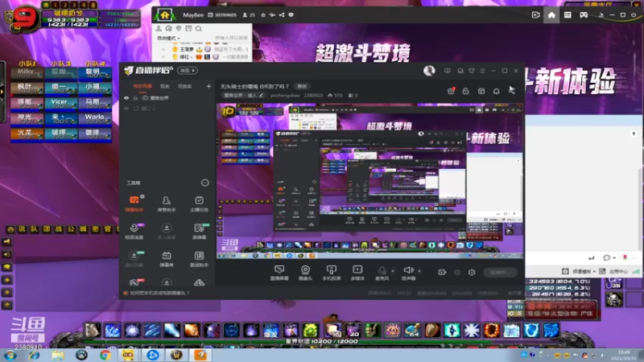Open File Explorer from the taskbar

pos(58,355)
